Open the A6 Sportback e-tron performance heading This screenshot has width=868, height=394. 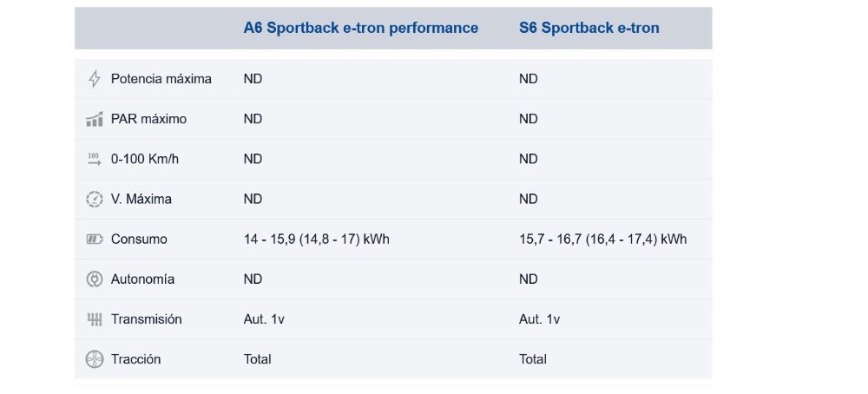pos(361,29)
